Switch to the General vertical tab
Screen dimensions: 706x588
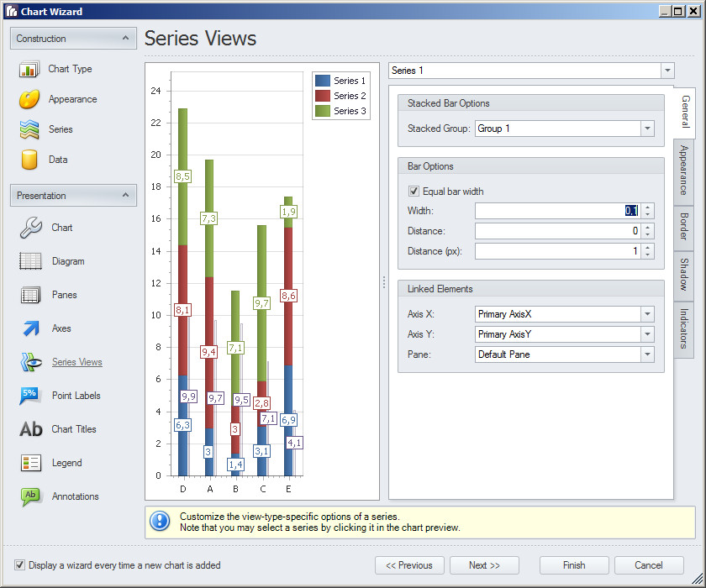[x=685, y=112]
